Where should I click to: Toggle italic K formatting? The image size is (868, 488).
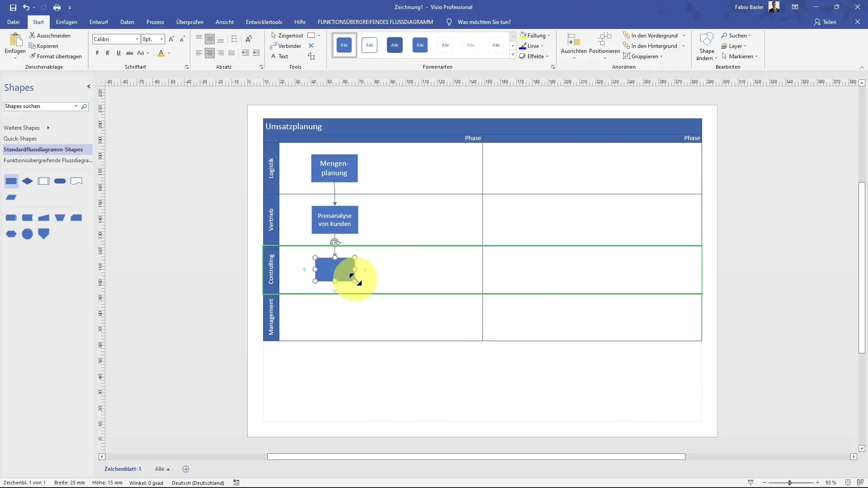108,53
